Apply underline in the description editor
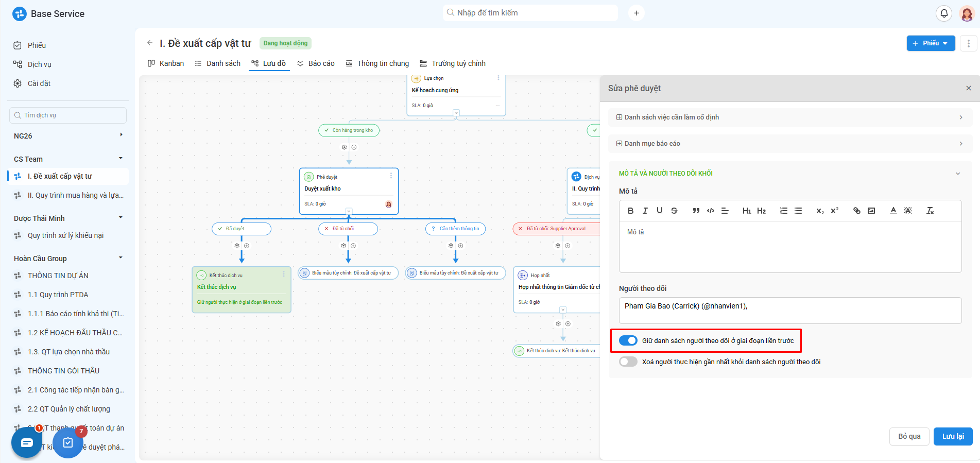The image size is (980, 463). point(660,211)
